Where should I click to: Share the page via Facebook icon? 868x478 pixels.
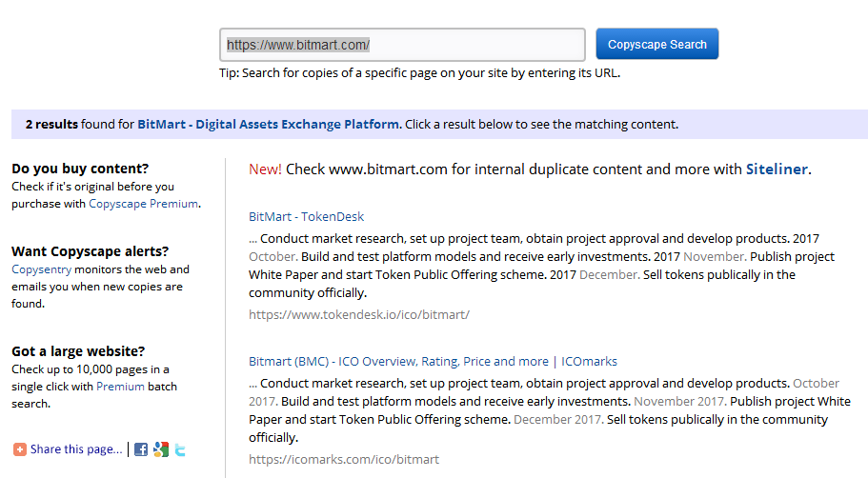141,449
